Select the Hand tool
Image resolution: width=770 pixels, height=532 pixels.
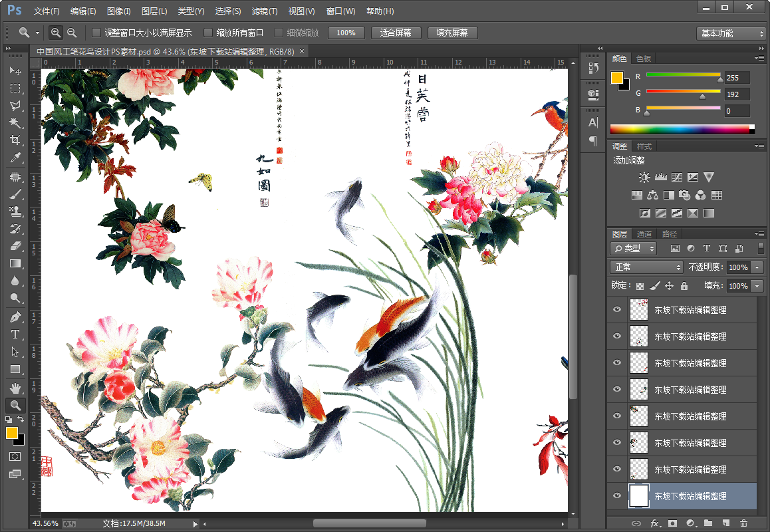coord(15,387)
